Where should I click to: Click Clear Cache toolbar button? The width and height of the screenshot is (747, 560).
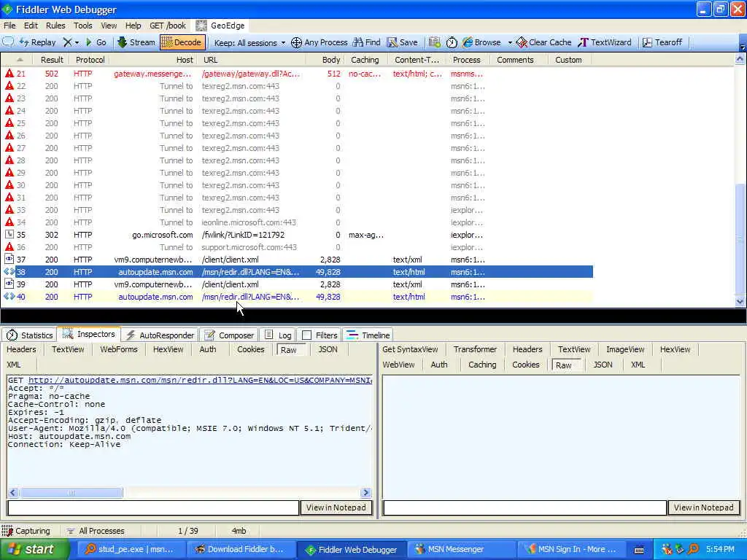543,42
